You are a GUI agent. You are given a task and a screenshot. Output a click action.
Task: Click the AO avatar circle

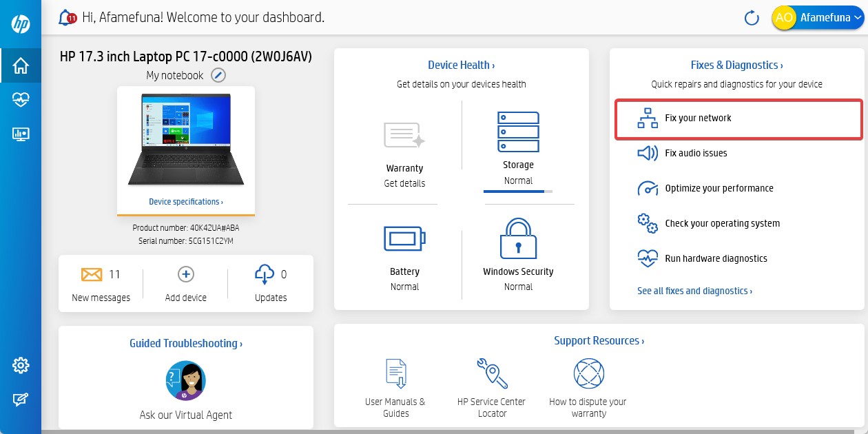784,18
